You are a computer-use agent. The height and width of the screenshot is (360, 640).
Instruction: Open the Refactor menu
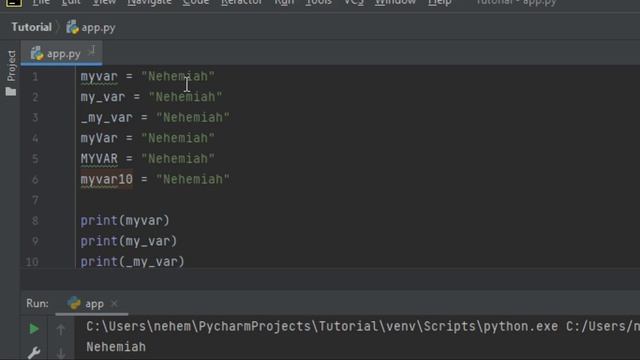[242, 2]
